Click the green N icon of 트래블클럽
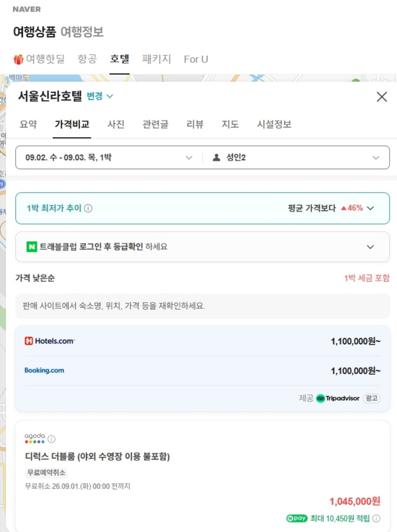Screen dimensions: 397x532 point(32,247)
